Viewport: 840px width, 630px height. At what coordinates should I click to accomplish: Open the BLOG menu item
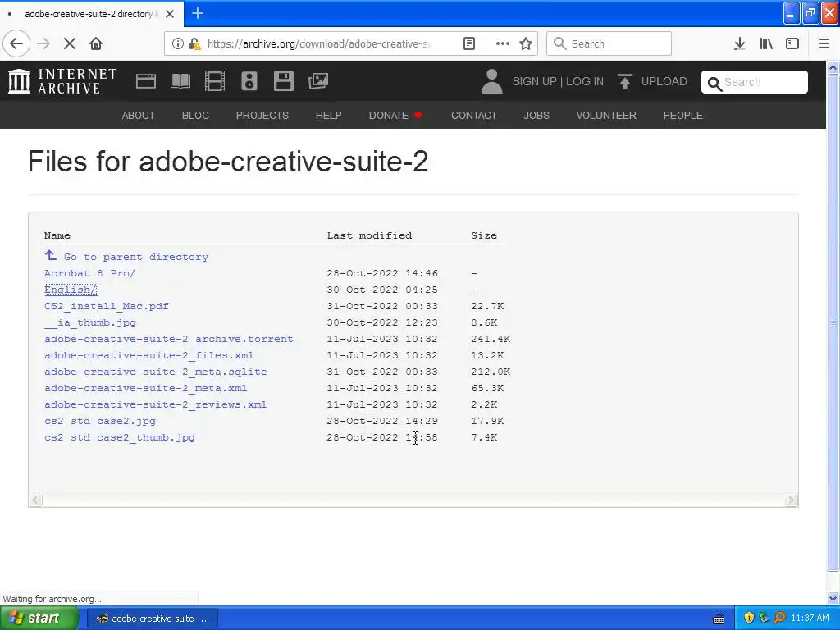(195, 115)
